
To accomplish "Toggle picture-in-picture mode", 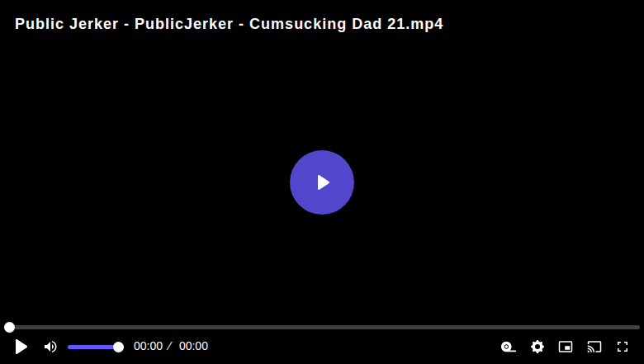I will point(566,347).
